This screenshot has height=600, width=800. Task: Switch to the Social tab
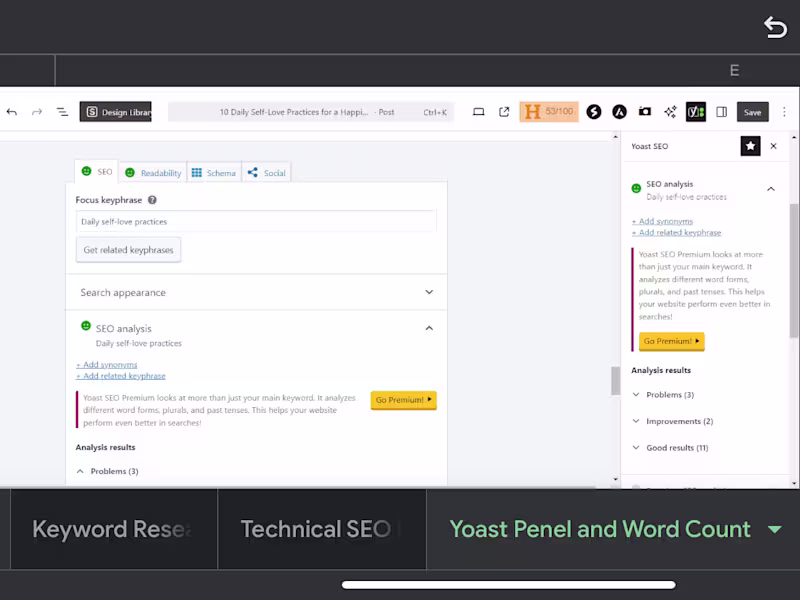pyautogui.click(x=266, y=173)
